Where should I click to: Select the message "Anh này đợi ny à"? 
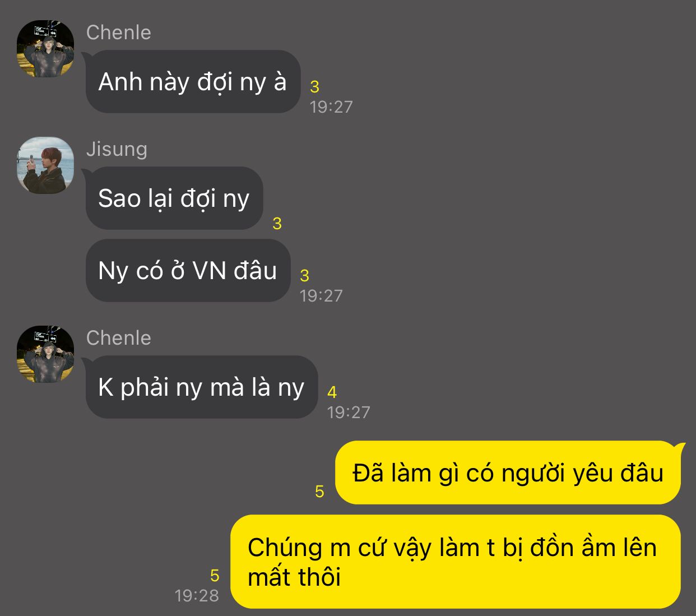click(x=193, y=82)
